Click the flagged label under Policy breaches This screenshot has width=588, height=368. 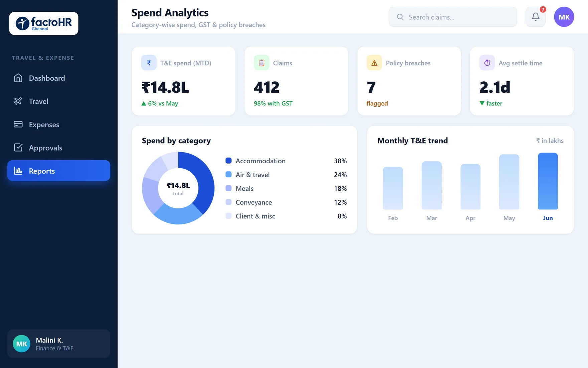pyautogui.click(x=377, y=103)
